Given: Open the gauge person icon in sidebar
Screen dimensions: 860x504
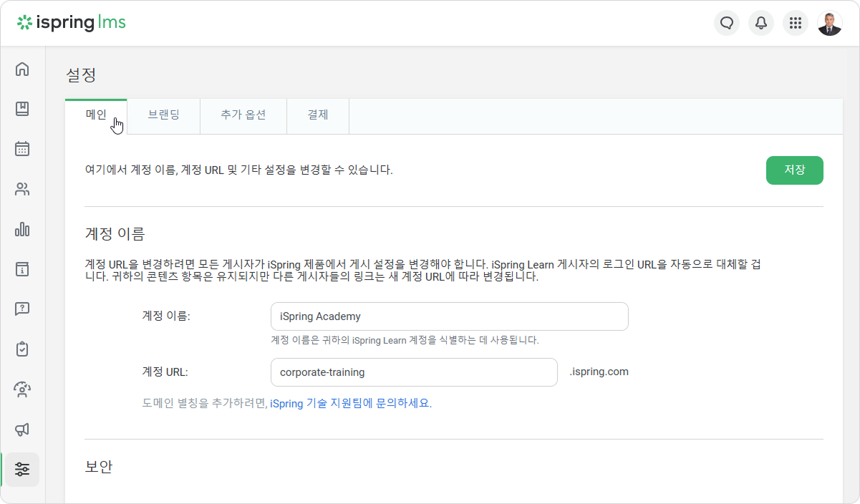Looking at the screenshot, I should pyautogui.click(x=22, y=389).
